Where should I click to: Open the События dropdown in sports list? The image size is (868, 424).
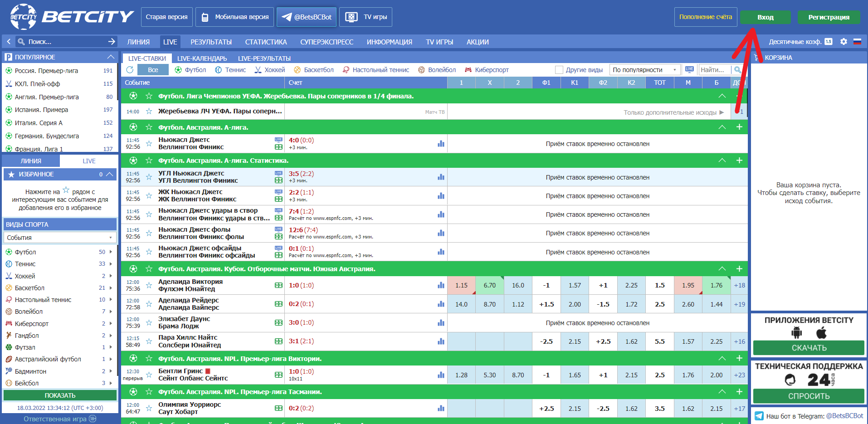pyautogui.click(x=60, y=238)
